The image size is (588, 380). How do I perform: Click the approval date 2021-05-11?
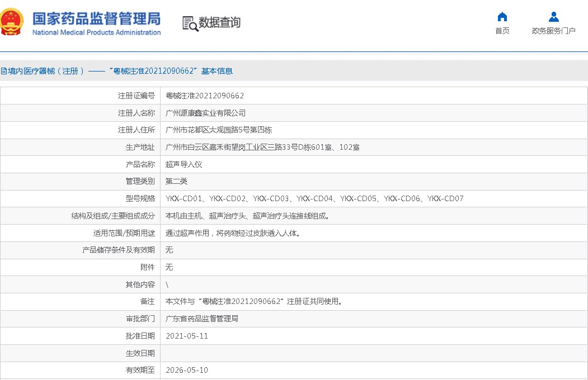point(188,336)
